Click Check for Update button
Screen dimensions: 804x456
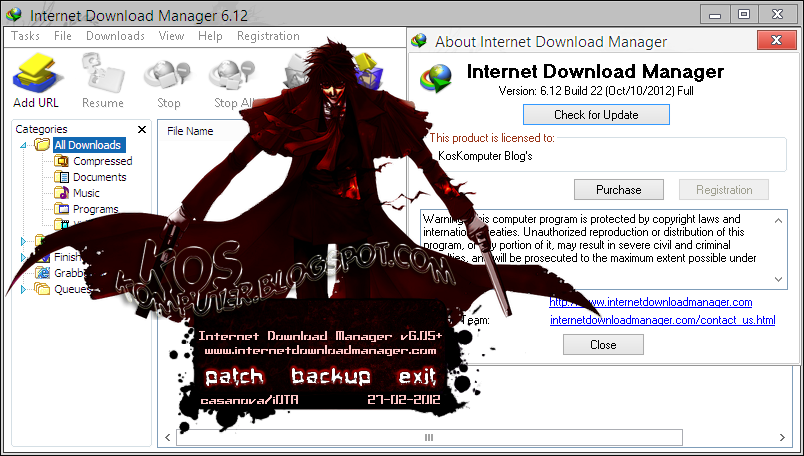coord(596,114)
